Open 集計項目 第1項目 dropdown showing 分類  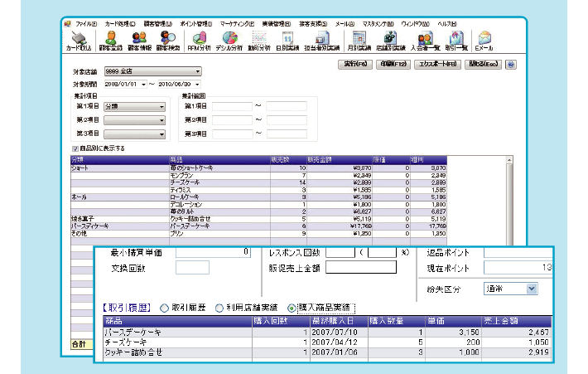(135, 107)
